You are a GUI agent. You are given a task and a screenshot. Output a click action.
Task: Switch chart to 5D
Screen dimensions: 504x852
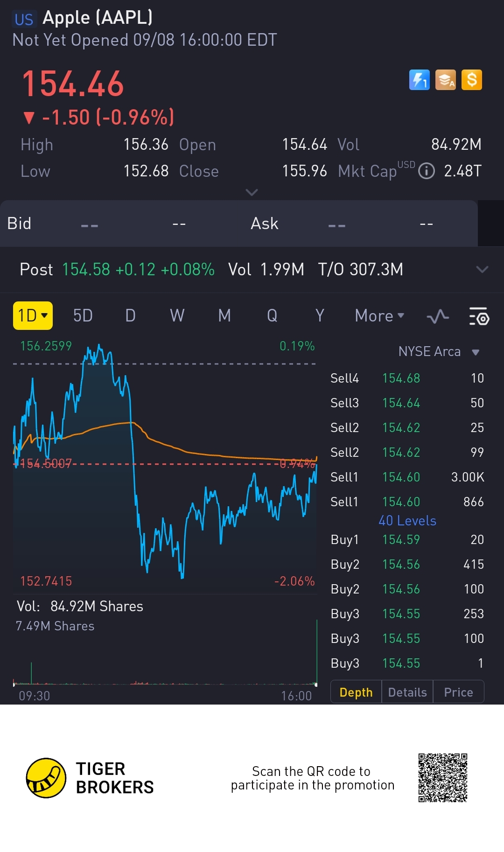coord(83,316)
